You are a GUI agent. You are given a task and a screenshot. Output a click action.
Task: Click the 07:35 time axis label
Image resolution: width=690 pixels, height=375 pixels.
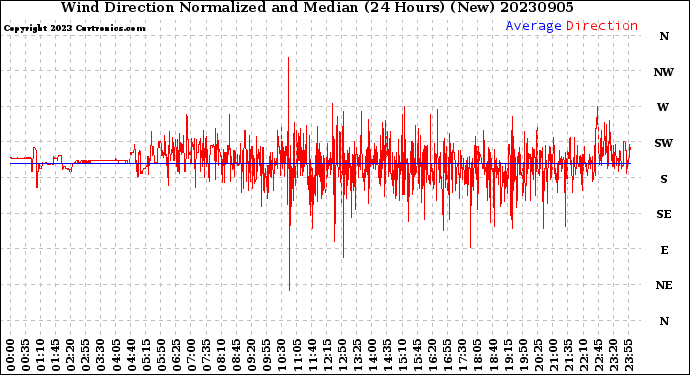point(206,355)
